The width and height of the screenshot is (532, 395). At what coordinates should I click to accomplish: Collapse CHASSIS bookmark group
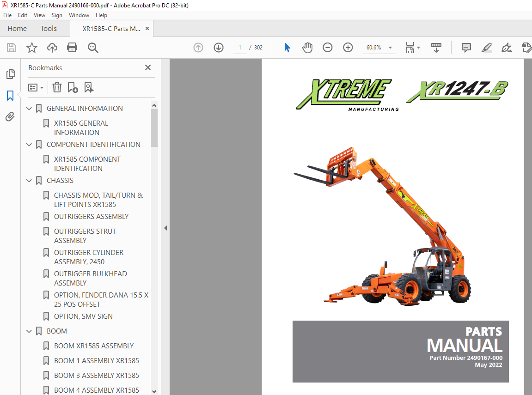pyautogui.click(x=29, y=181)
